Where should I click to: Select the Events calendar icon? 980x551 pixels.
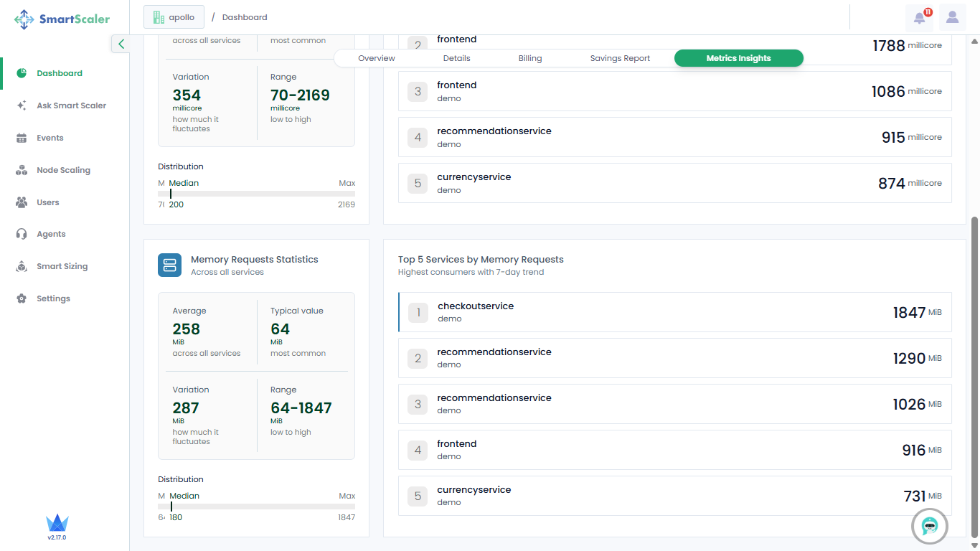pyautogui.click(x=22, y=138)
